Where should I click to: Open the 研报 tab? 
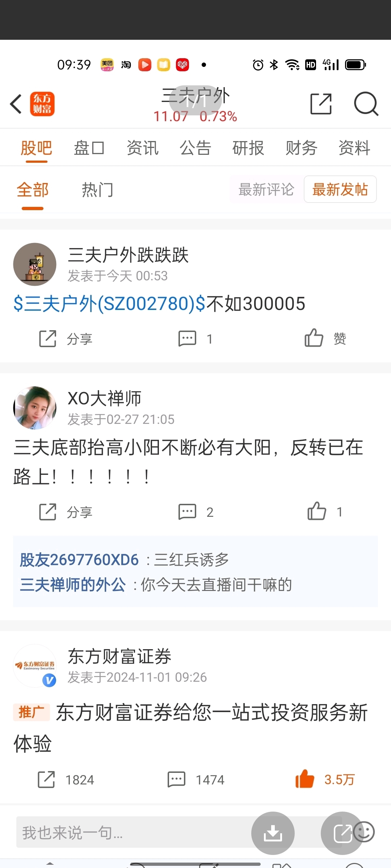click(248, 148)
